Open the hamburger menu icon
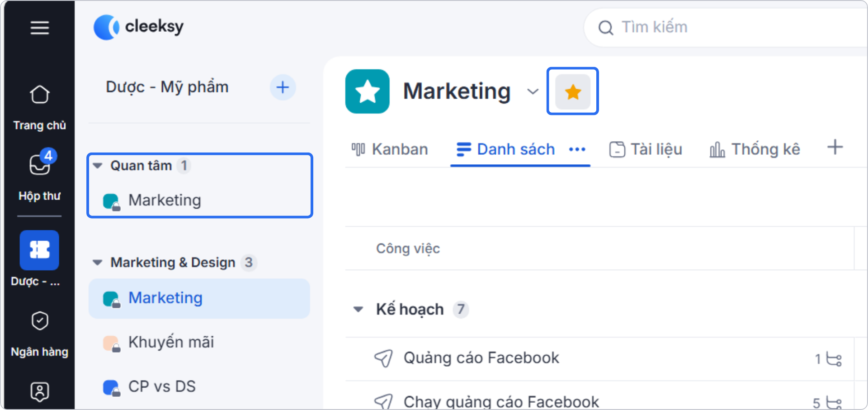Viewport: 868px width, 410px height. pyautogui.click(x=40, y=28)
